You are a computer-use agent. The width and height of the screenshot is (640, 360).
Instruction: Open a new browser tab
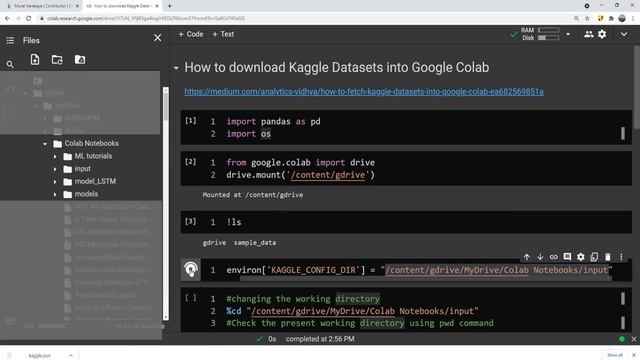click(169, 6)
